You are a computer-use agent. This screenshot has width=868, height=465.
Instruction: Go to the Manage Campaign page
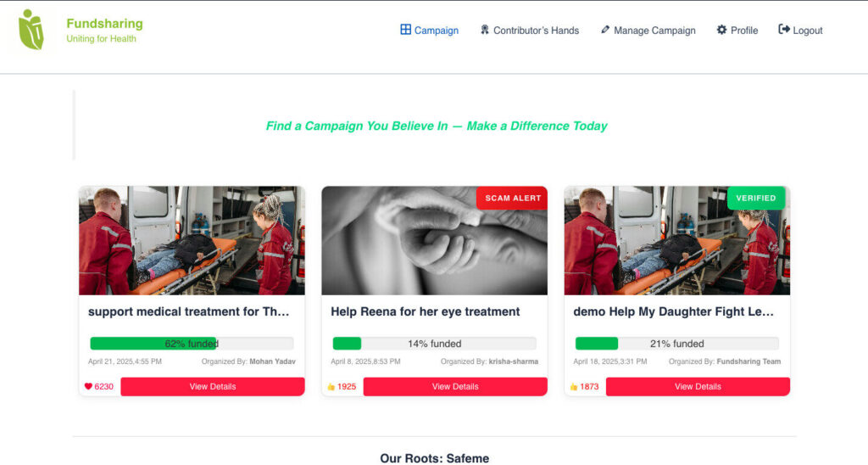point(654,31)
